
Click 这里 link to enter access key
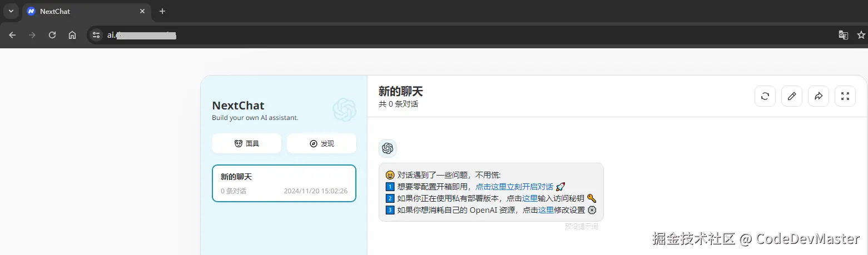530,198
